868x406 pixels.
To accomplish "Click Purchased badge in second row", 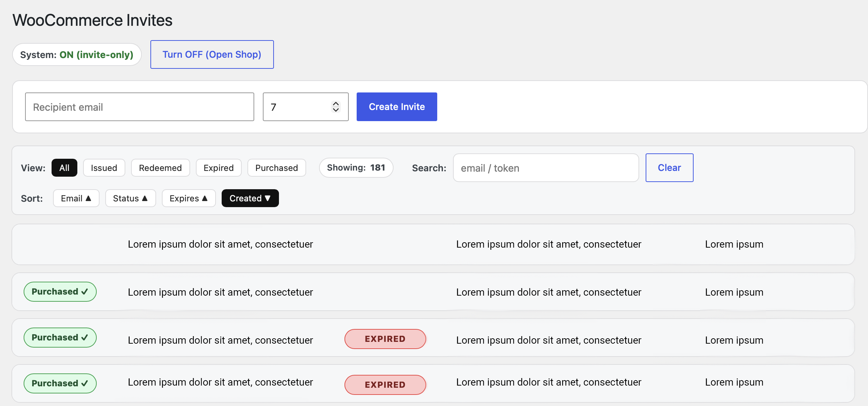I will point(60,292).
